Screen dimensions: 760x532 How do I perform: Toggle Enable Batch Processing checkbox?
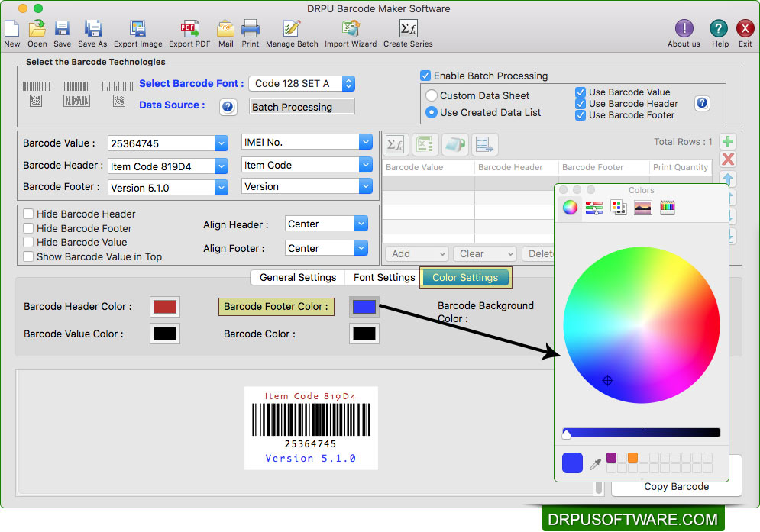coord(425,76)
